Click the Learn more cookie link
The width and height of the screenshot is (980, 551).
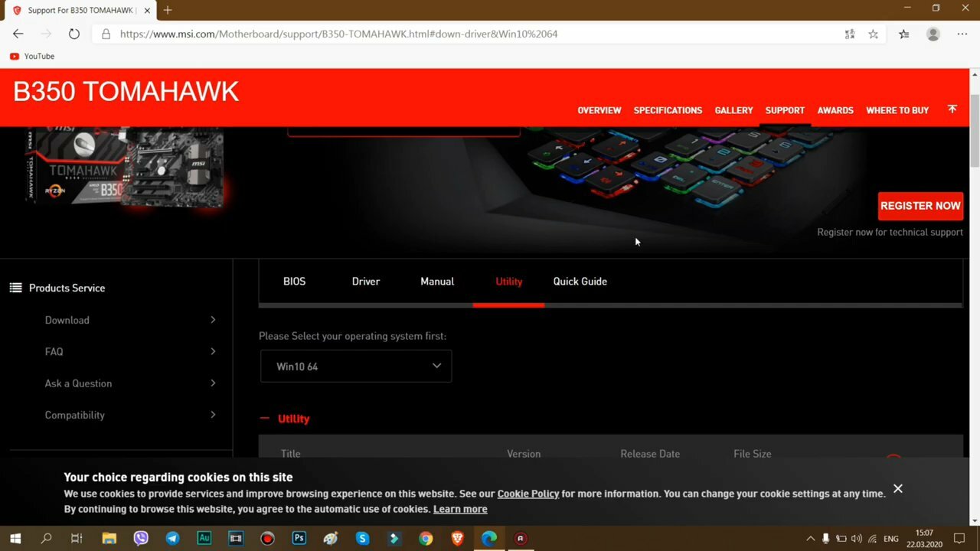click(460, 509)
